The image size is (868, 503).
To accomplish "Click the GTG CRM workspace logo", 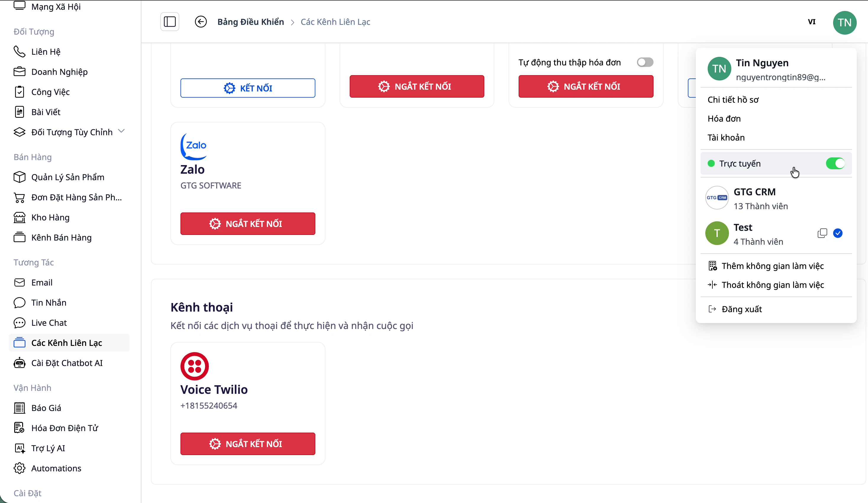I will (x=717, y=198).
